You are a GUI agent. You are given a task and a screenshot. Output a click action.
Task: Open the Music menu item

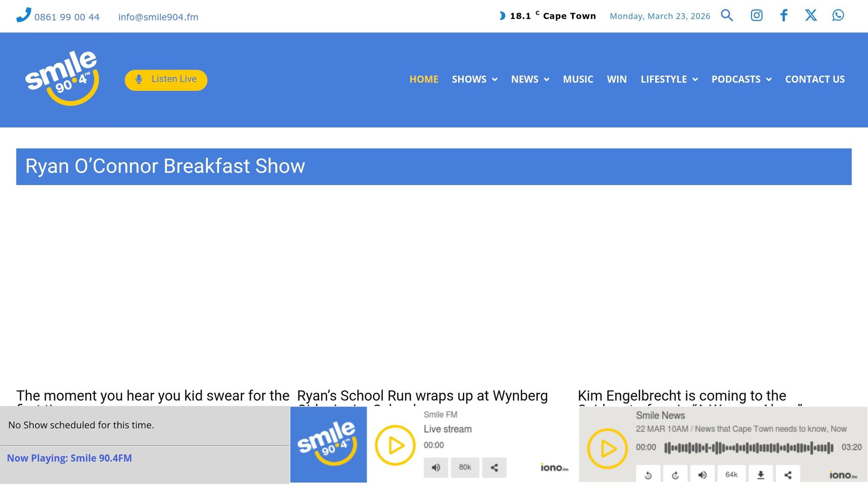point(578,79)
